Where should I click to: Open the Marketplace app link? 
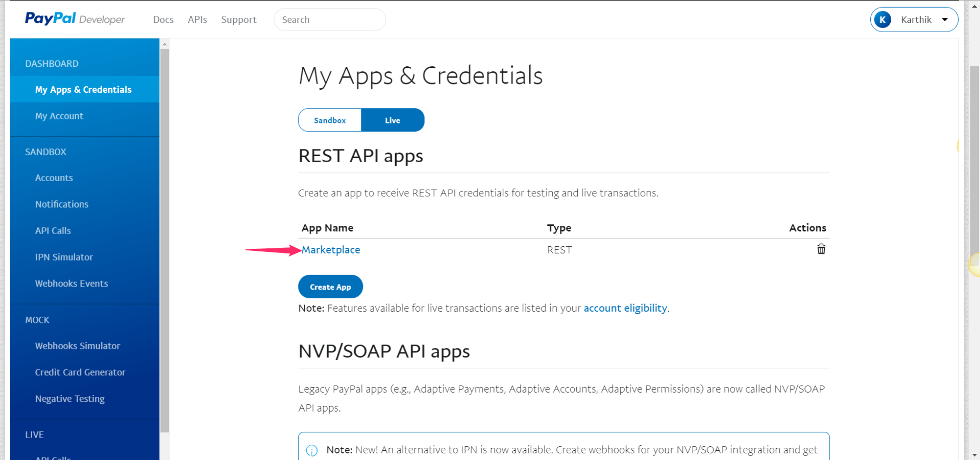(x=331, y=250)
